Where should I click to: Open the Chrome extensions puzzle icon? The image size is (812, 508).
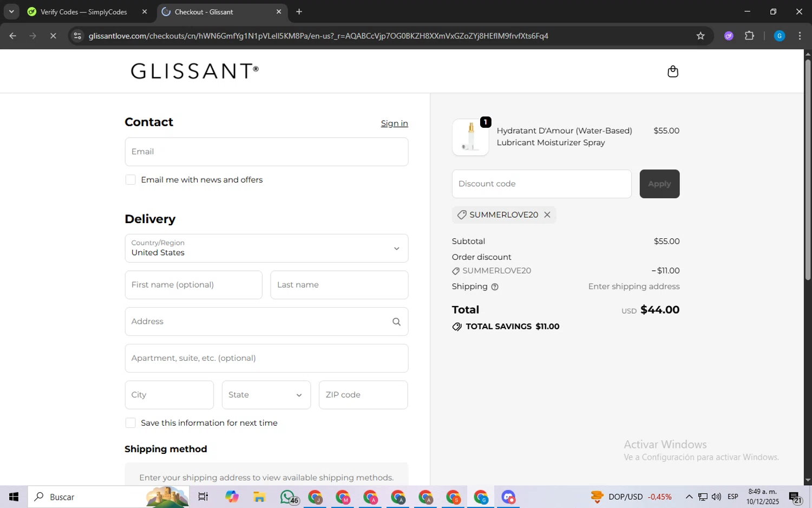pos(750,36)
